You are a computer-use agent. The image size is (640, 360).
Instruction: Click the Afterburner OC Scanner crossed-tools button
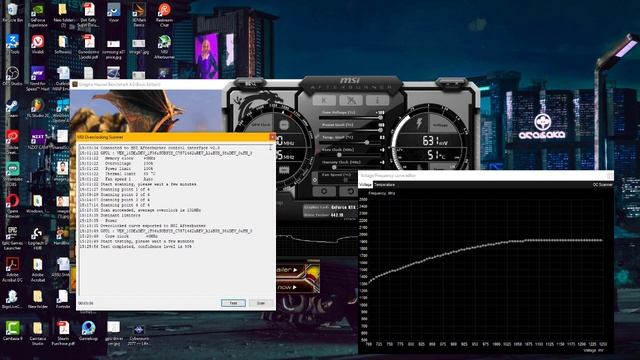tap(351, 100)
